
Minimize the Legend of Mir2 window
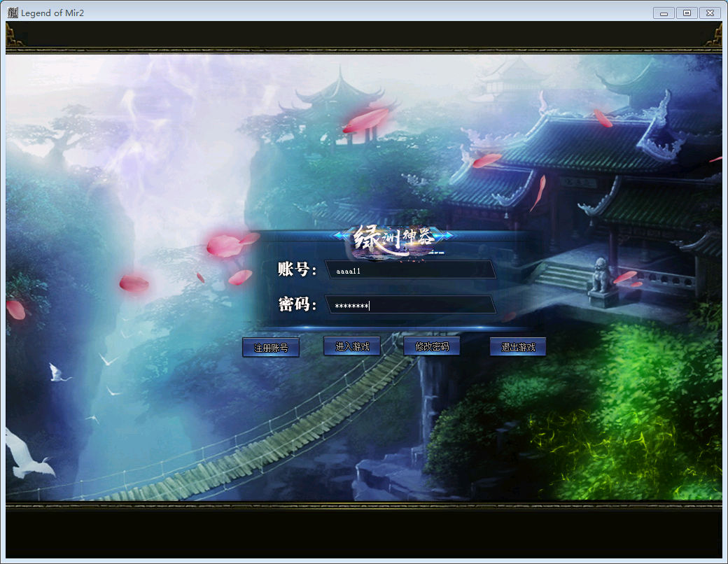click(x=664, y=13)
